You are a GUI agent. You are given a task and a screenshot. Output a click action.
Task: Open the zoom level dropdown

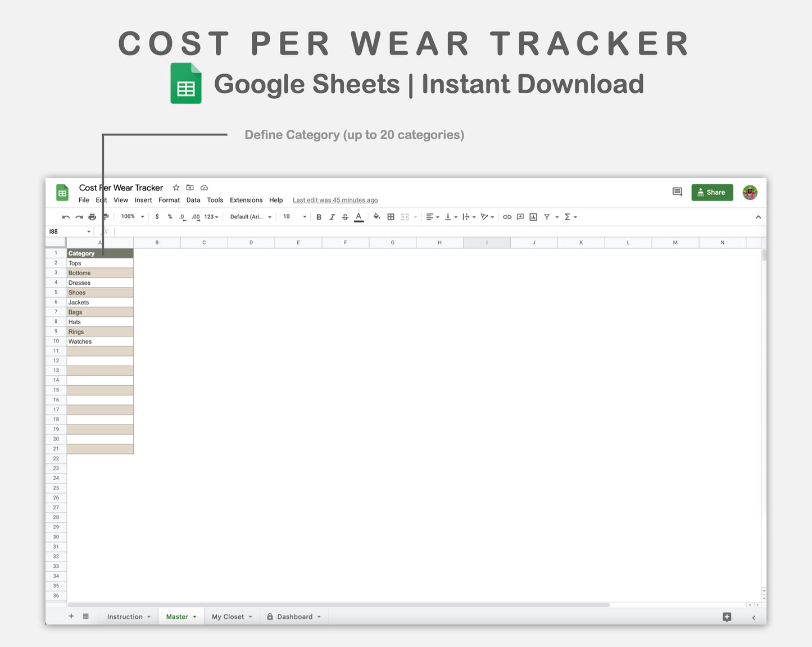(130, 217)
